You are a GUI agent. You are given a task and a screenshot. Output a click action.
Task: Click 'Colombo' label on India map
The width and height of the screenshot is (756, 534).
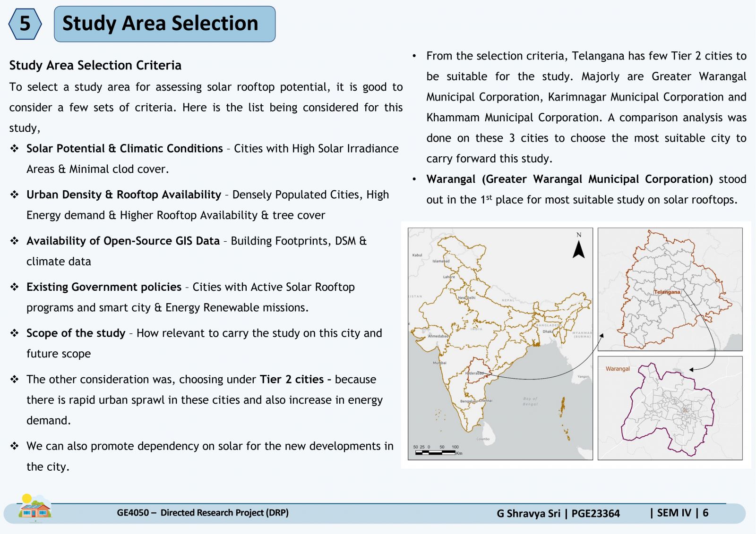(x=483, y=439)
